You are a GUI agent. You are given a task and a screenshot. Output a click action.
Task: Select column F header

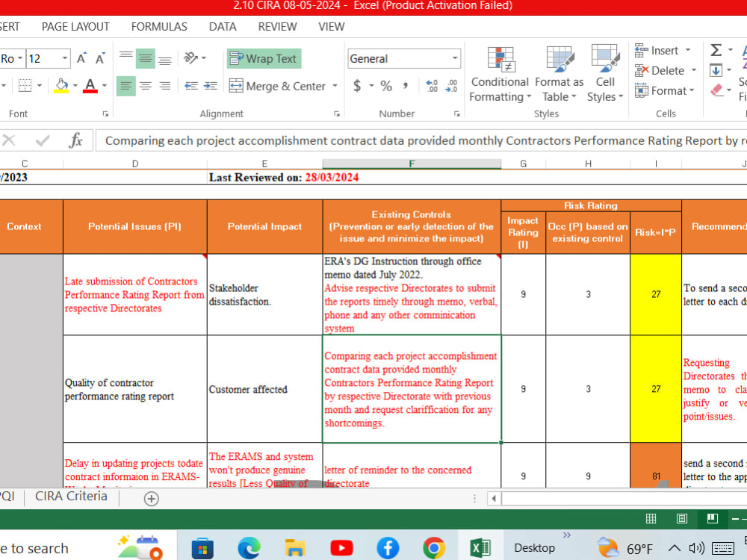(x=412, y=164)
